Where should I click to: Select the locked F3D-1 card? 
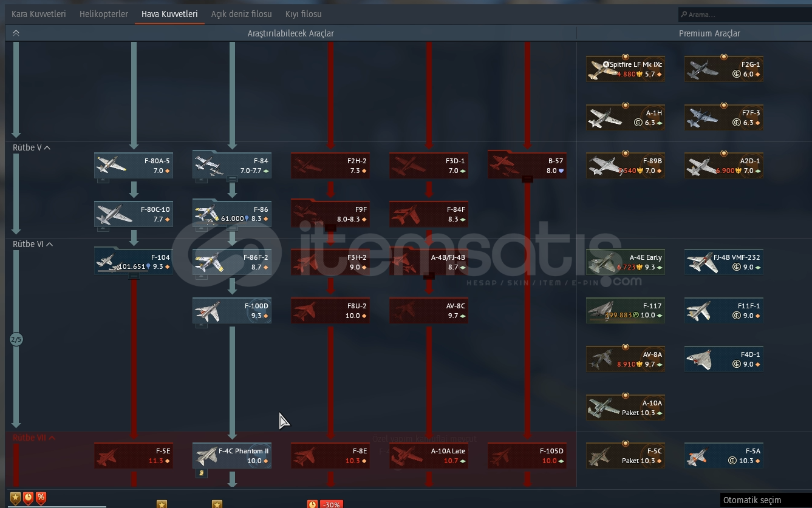pyautogui.click(x=429, y=165)
